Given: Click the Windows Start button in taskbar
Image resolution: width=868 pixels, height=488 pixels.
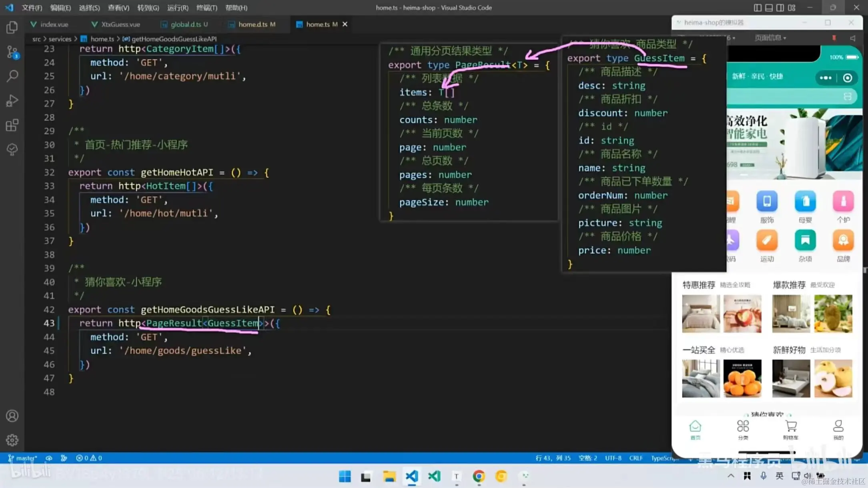Looking at the screenshot, I should pyautogui.click(x=345, y=476).
